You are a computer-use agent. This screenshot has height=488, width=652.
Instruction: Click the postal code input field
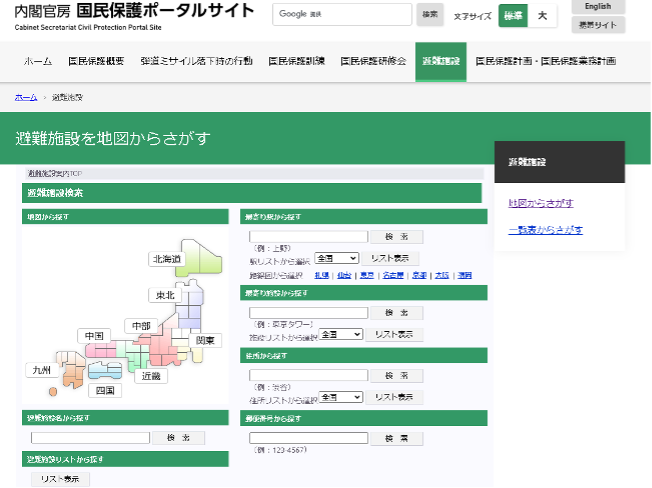point(309,438)
